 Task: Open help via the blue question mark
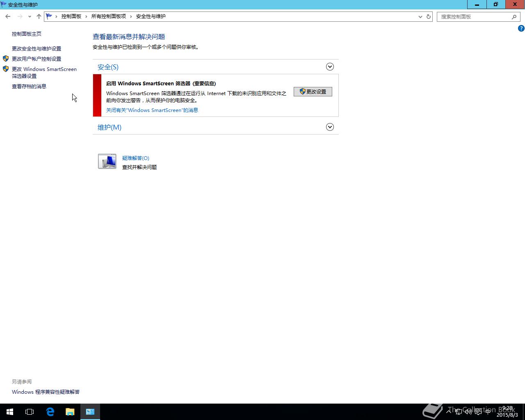(521, 28)
